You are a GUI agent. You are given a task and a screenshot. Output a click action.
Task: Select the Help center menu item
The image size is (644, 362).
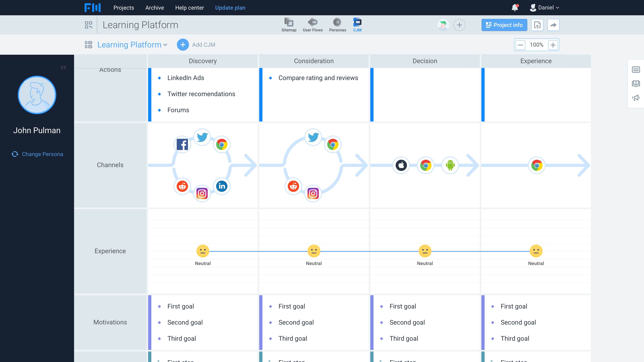pyautogui.click(x=189, y=7)
